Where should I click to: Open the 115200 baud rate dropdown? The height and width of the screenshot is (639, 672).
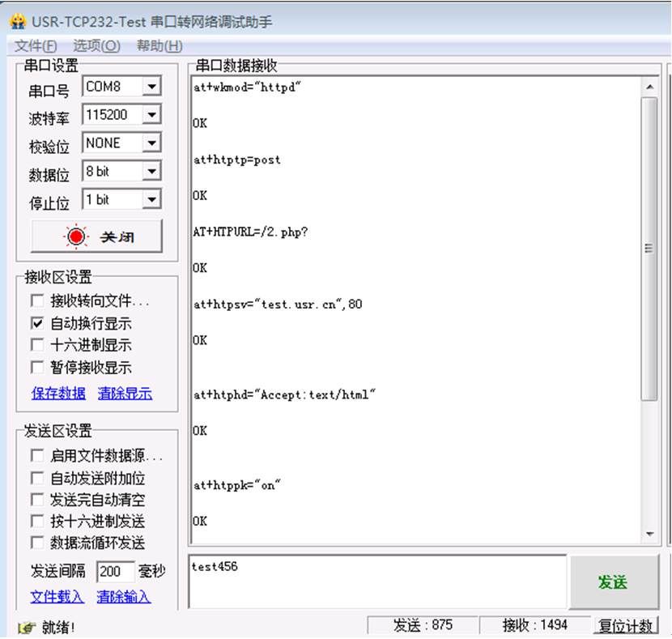click(151, 115)
